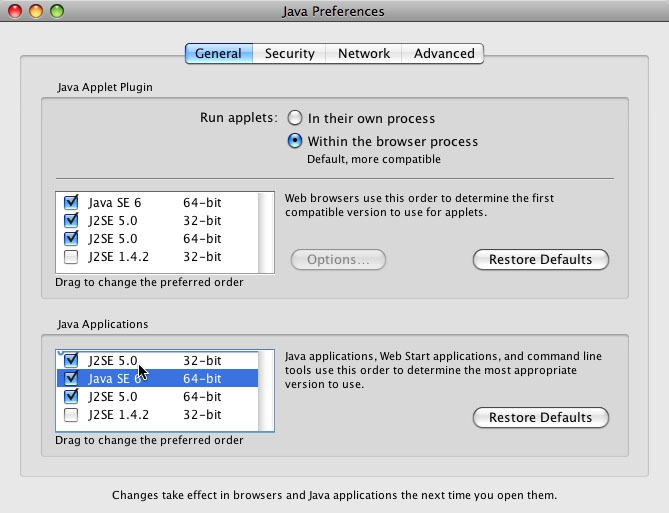Select 'Java SE 6' row in Applet Plugin list

157,202
